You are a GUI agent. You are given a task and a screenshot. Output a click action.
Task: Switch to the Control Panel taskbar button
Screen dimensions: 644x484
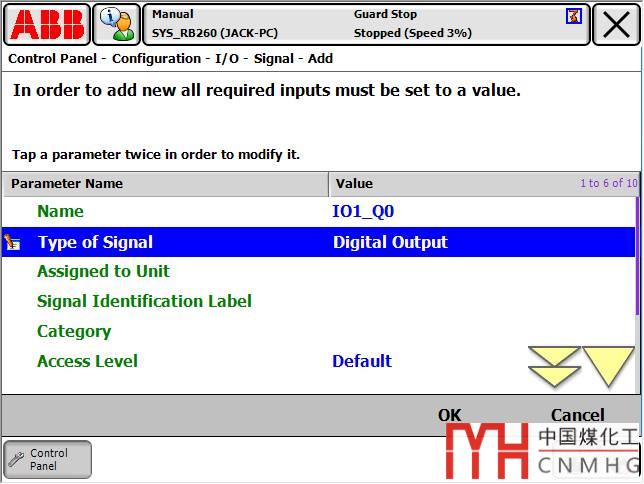[x=47, y=459]
